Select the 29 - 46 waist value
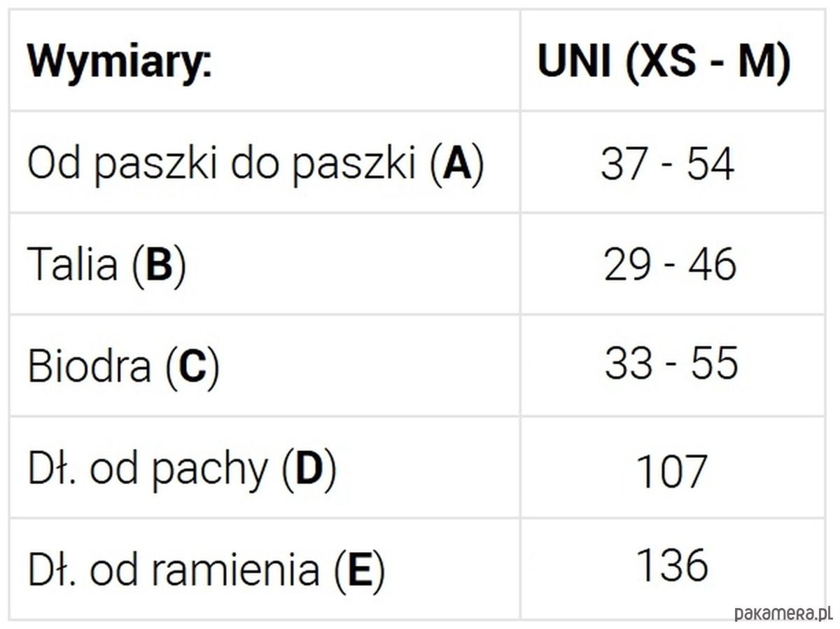The image size is (840, 629). 669,265
